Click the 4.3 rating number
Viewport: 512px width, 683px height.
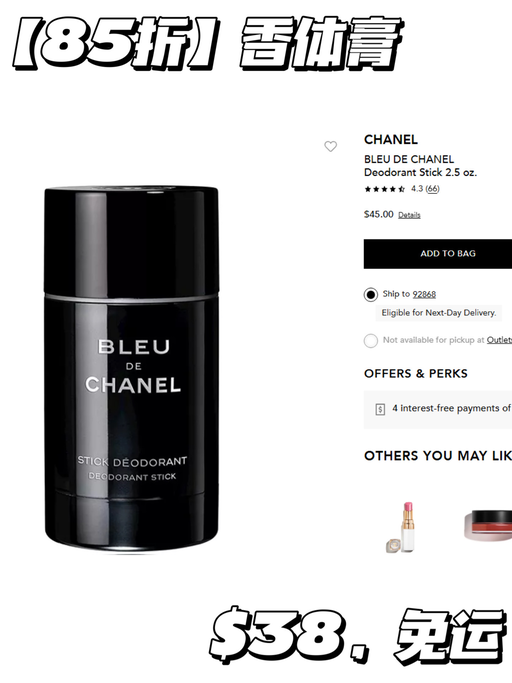tap(417, 189)
